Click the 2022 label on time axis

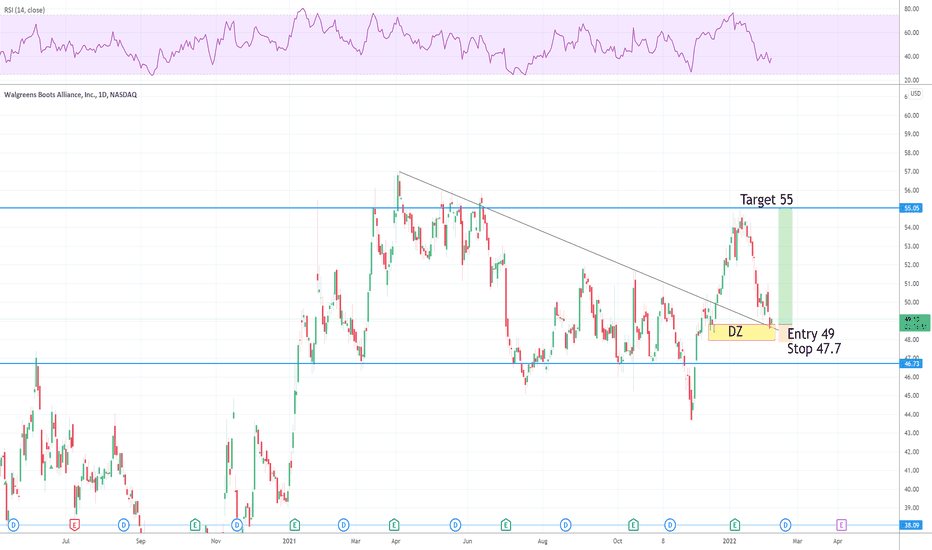click(x=729, y=541)
